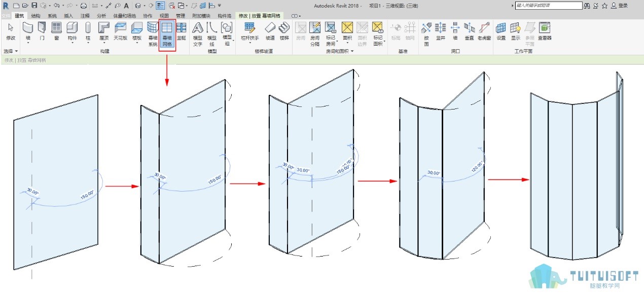Open the 文件 file menu
This screenshot has width=644, height=293.
pyautogui.click(x=6, y=16)
